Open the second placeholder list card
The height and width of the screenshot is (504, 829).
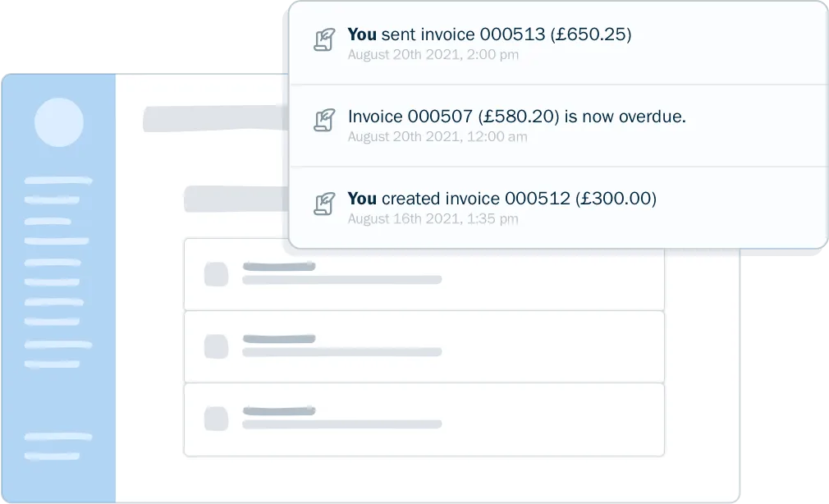click(x=424, y=347)
